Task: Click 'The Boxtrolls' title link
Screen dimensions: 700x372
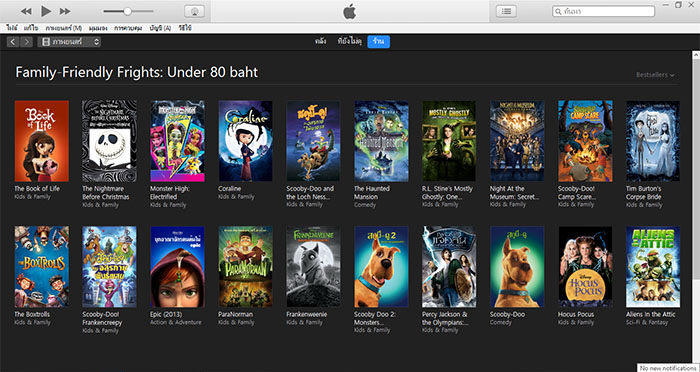Action: [x=32, y=314]
